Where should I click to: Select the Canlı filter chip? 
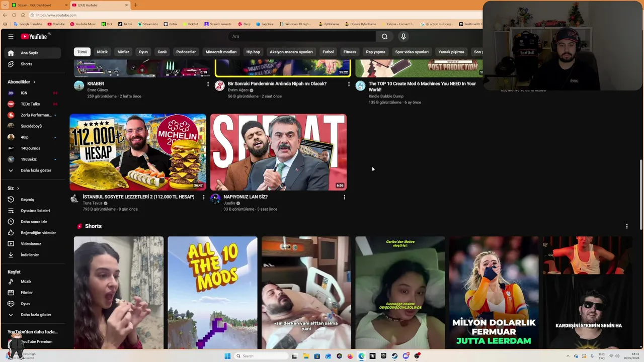pos(162,52)
